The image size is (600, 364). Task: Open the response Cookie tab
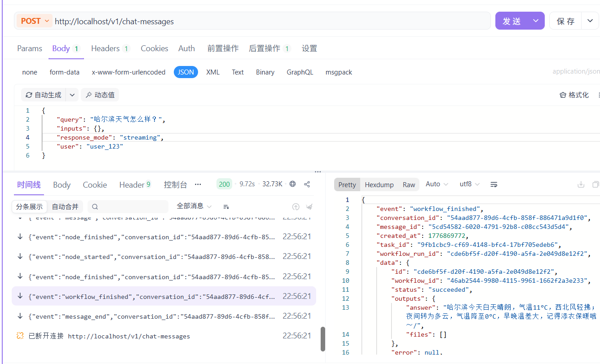click(x=95, y=185)
